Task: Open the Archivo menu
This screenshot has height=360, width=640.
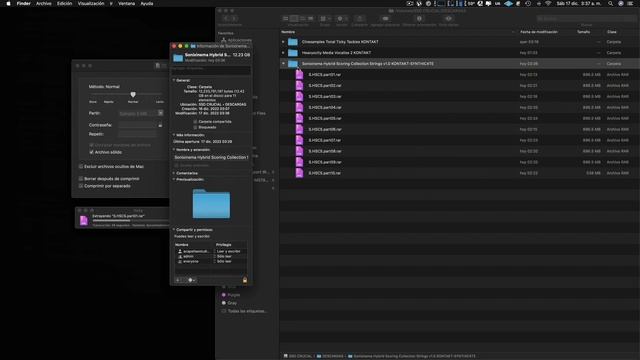Action: click(x=44, y=4)
